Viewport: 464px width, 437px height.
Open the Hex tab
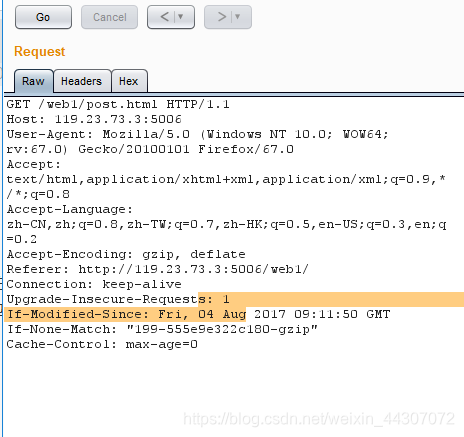coord(129,81)
